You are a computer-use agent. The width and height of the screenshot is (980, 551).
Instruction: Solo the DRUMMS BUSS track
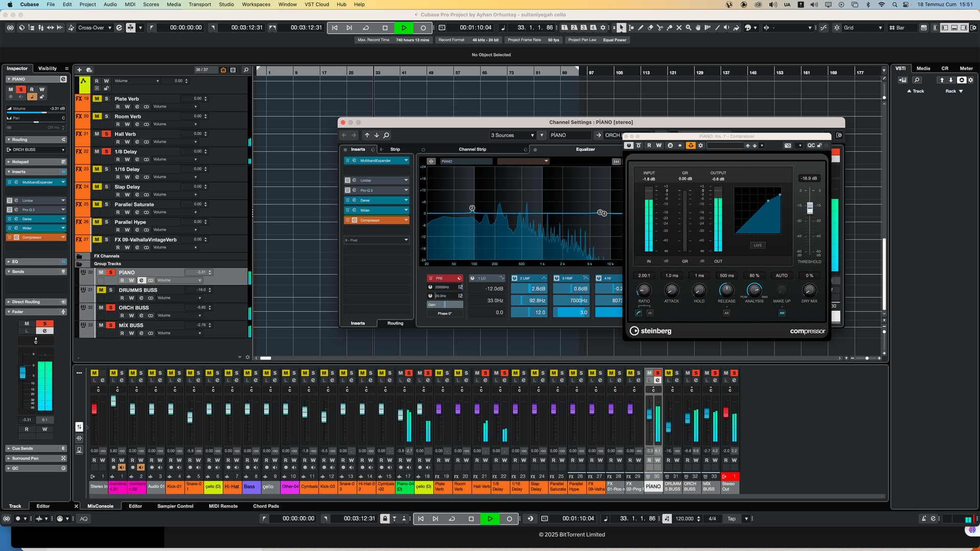tap(111, 290)
